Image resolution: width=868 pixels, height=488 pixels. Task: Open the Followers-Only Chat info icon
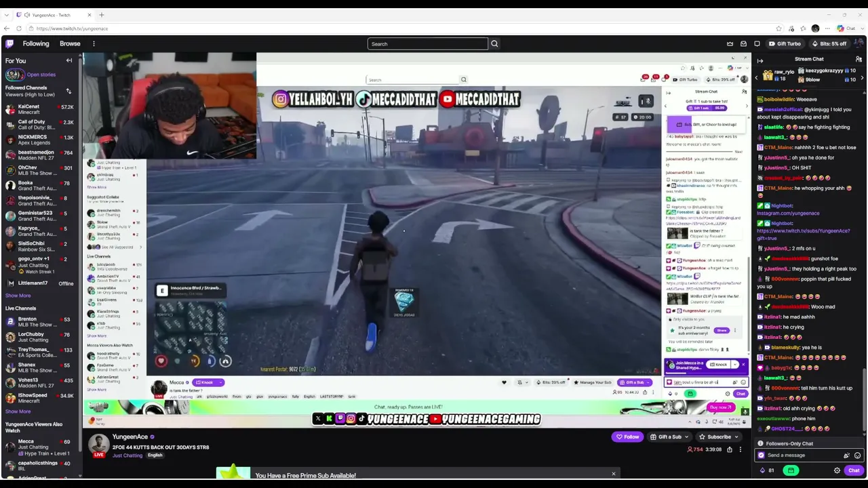(761, 443)
